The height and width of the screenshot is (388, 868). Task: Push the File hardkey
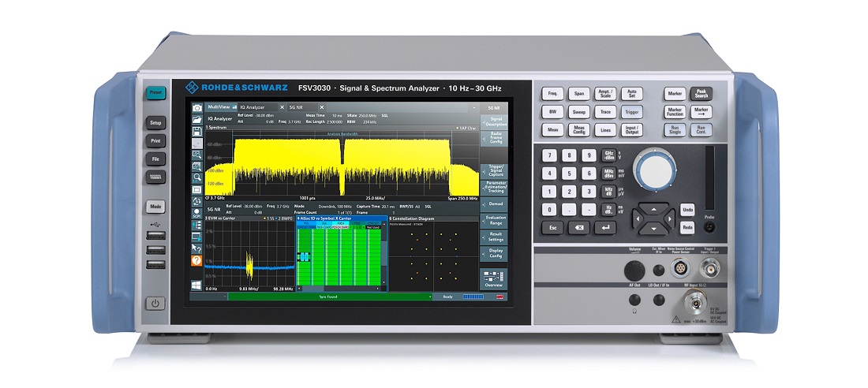tap(156, 159)
